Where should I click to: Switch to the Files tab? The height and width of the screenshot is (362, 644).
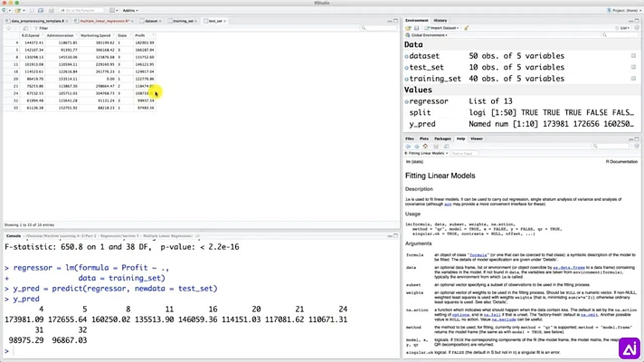(410, 138)
